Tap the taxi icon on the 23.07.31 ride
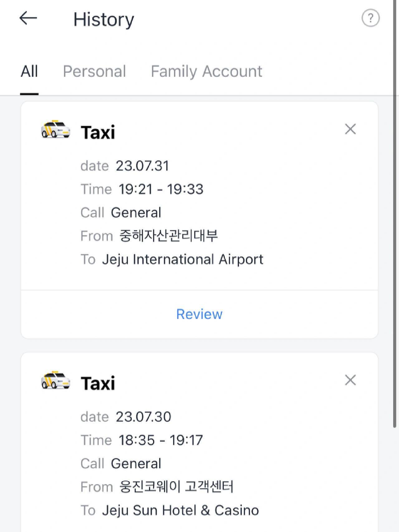 [x=55, y=129]
